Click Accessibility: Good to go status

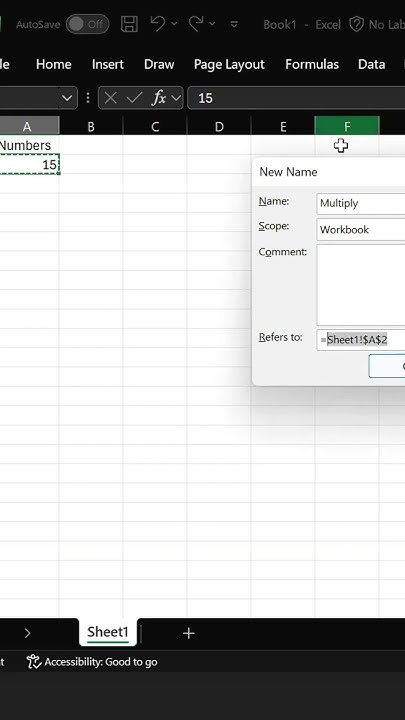pos(92,662)
